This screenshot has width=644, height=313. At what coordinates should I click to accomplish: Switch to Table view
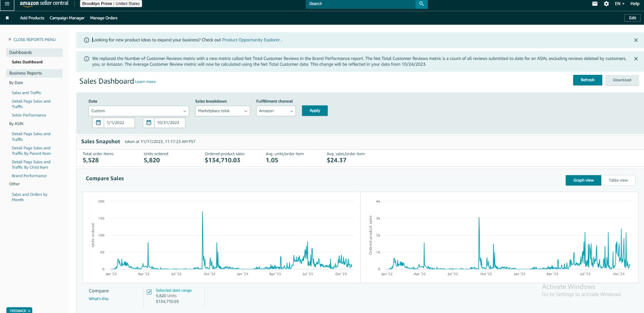coord(618,180)
